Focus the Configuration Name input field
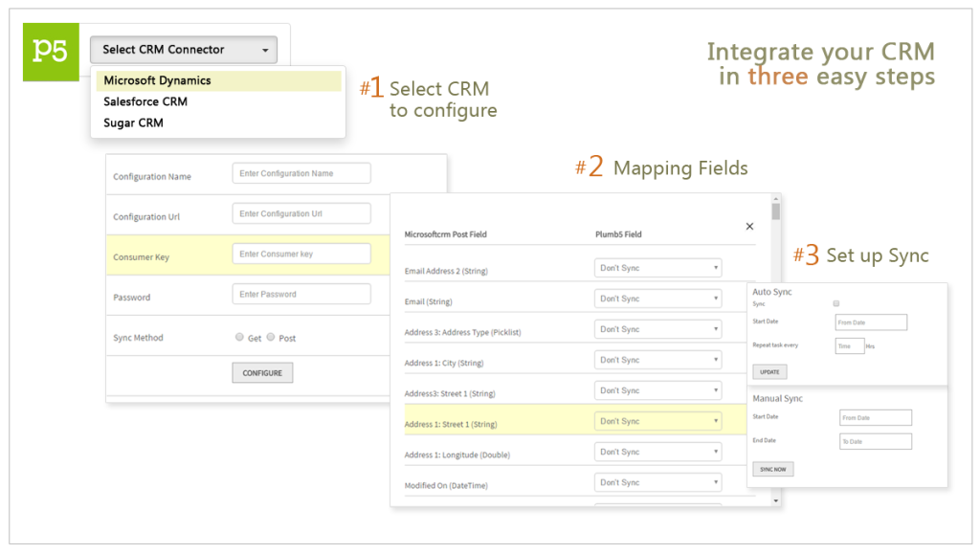Screen dimensions: 980x554 301,173
